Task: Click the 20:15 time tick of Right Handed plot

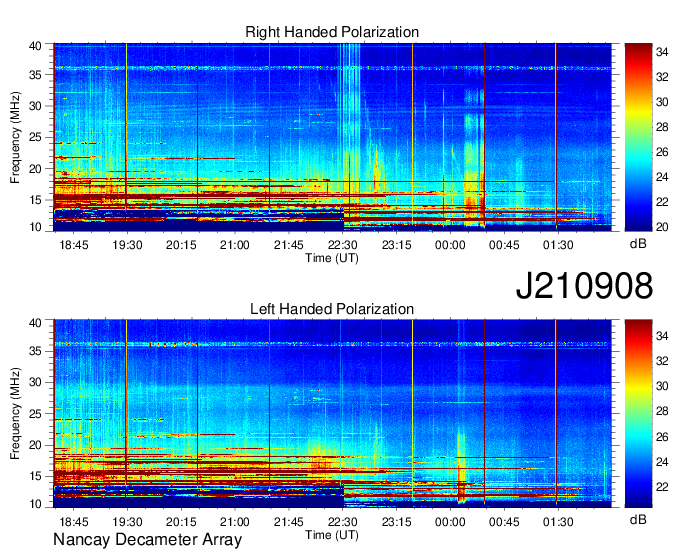Action: click(x=181, y=245)
